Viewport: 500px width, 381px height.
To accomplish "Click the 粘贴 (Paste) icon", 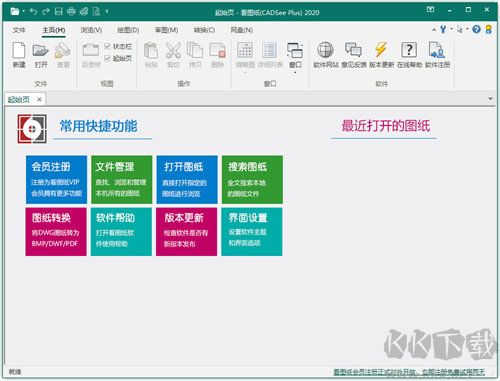I will click(151, 50).
